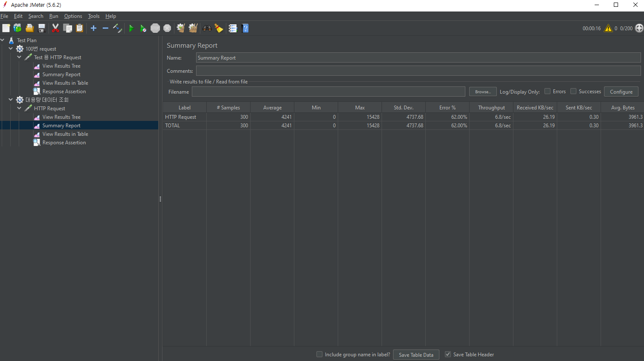Open the Run menu
Viewport: 644px width, 361px height.
54,16
